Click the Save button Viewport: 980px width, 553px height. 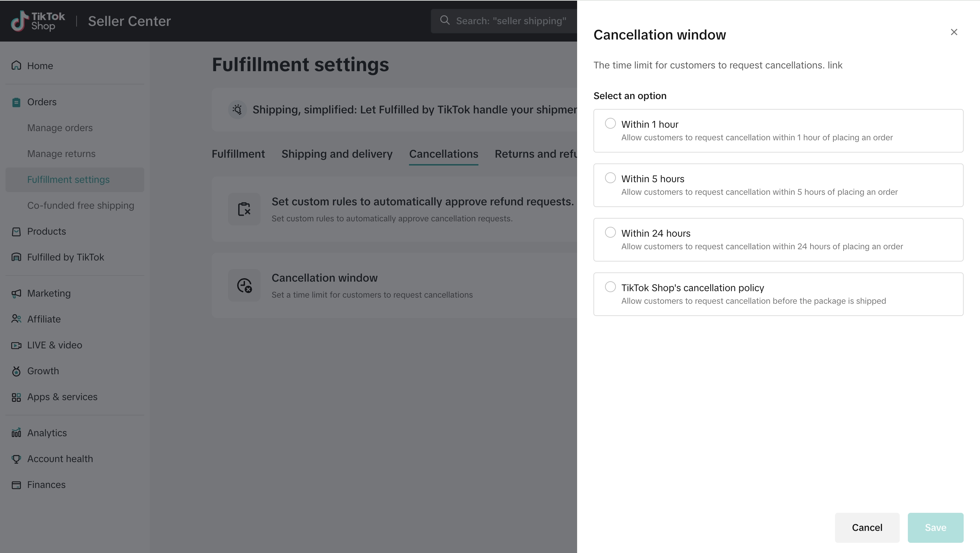click(x=935, y=527)
